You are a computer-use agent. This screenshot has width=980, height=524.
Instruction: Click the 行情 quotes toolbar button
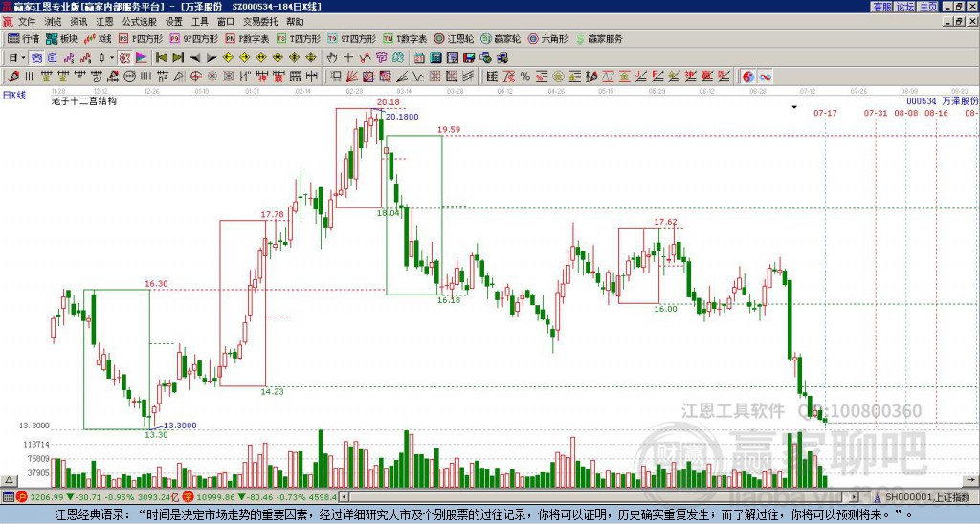pos(24,38)
